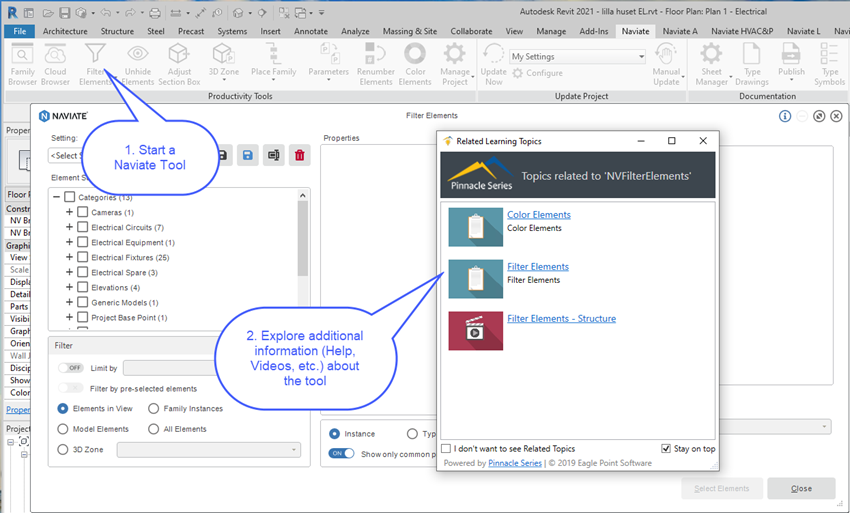Click the blue save setting icon

pyautogui.click(x=247, y=156)
